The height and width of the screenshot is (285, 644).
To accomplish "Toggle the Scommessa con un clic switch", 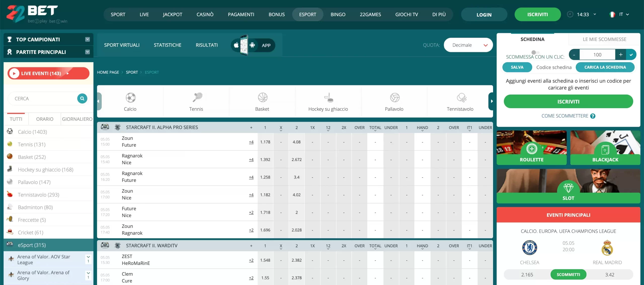I will pyautogui.click(x=535, y=52).
